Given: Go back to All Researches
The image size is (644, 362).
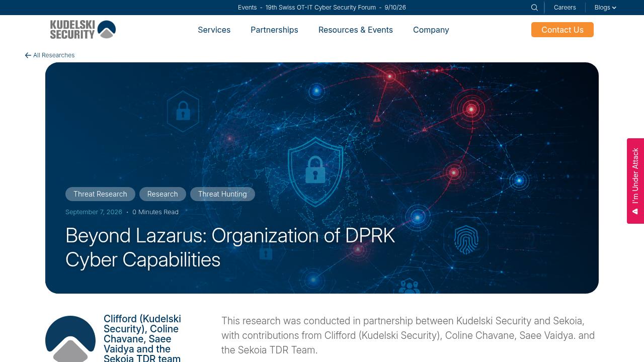Looking at the screenshot, I should pyautogui.click(x=50, y=55).
